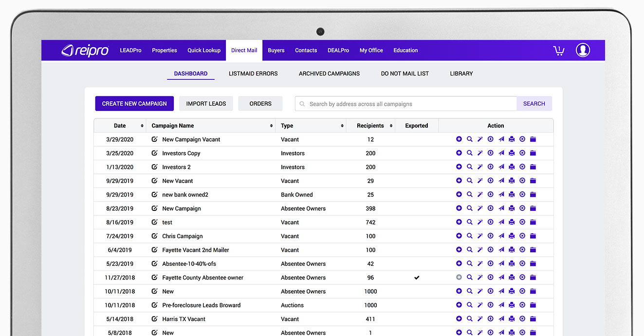
Task: Open the user profile avatar menu
Action: click(x=583, y=50)
